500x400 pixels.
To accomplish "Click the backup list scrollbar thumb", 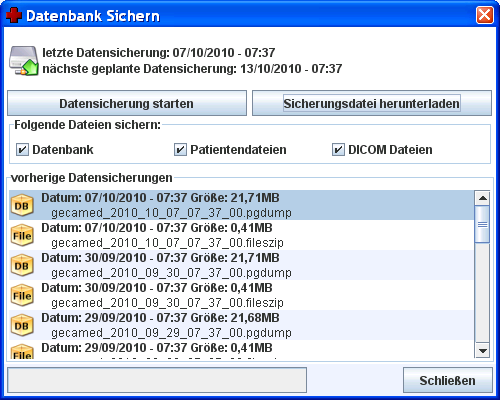I will (483, 224).
